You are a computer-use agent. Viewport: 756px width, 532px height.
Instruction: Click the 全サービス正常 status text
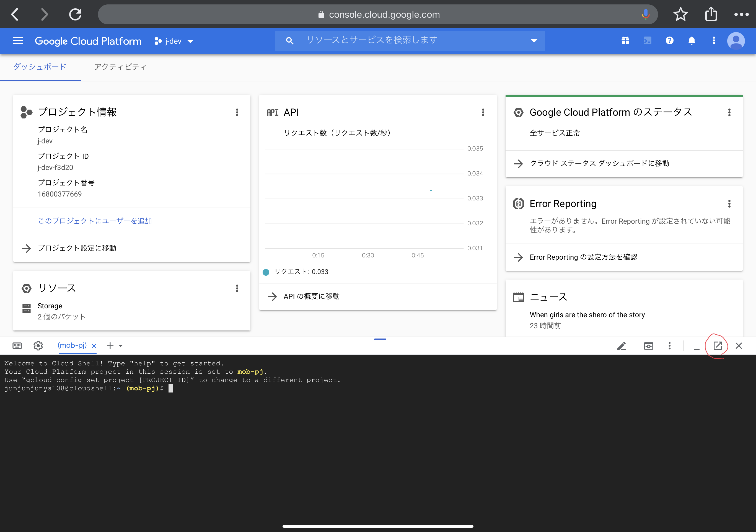(x=555, y=133)
